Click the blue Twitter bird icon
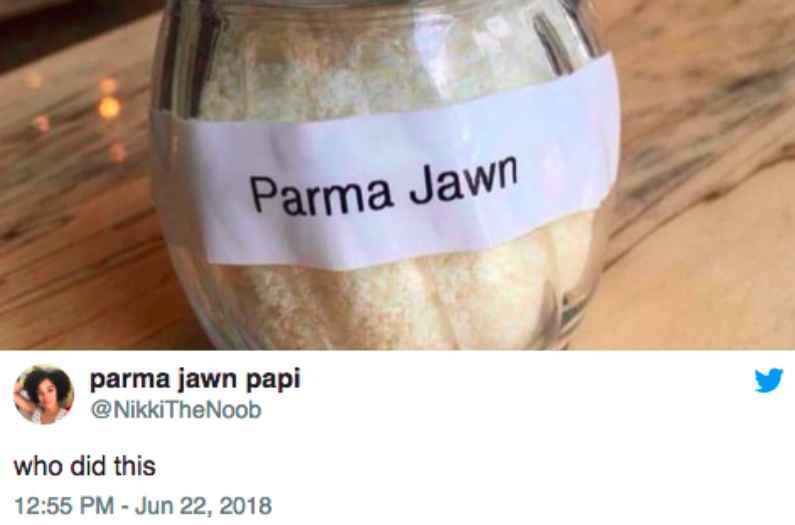Image resolution: width=795 pixels, height=525 pixels. point(768,380)
